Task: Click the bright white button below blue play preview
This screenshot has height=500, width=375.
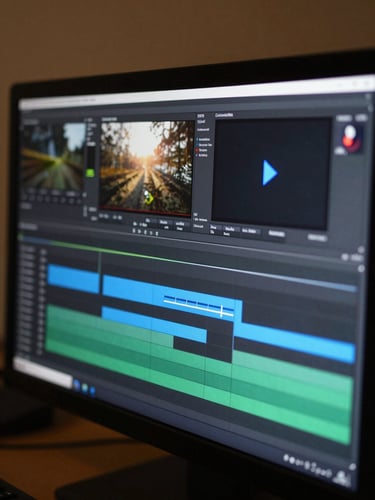Action: pyautogui.click(x=277, y=233)
